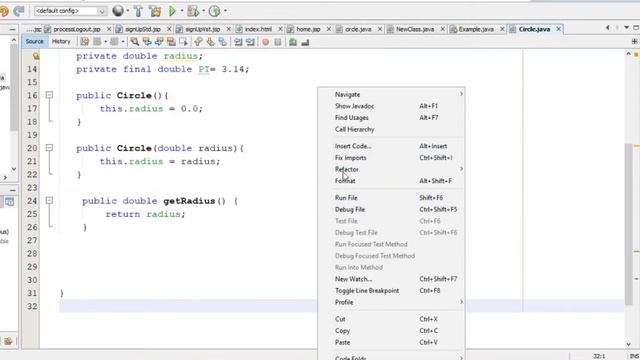Minimize the left side panel
The width and height of the screenshot is (640, 360).
(12, 29)
